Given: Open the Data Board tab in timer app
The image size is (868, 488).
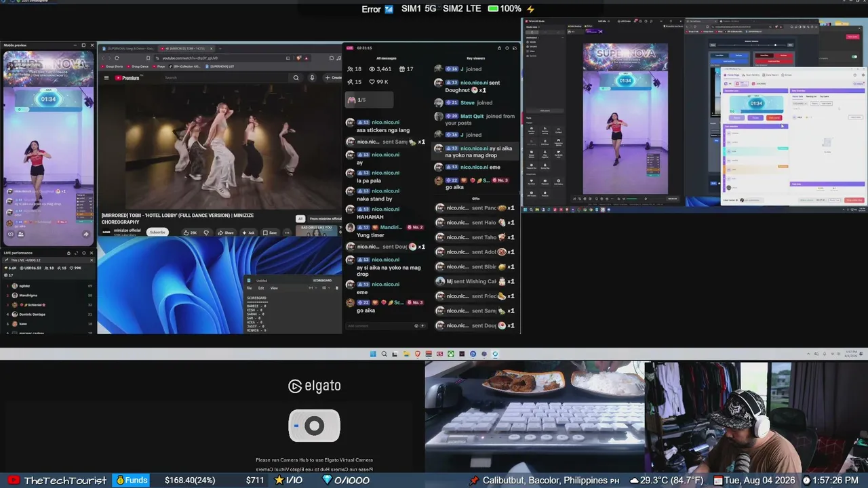Looking at the screenshot, I should click(x=772, y=75).
